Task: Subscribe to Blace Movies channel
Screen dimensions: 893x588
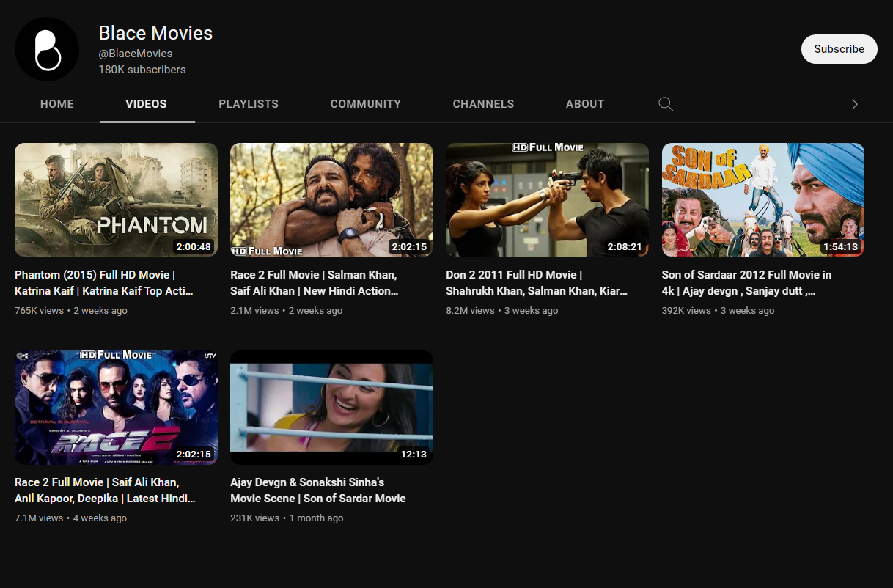Action: (x=839, y=49)
